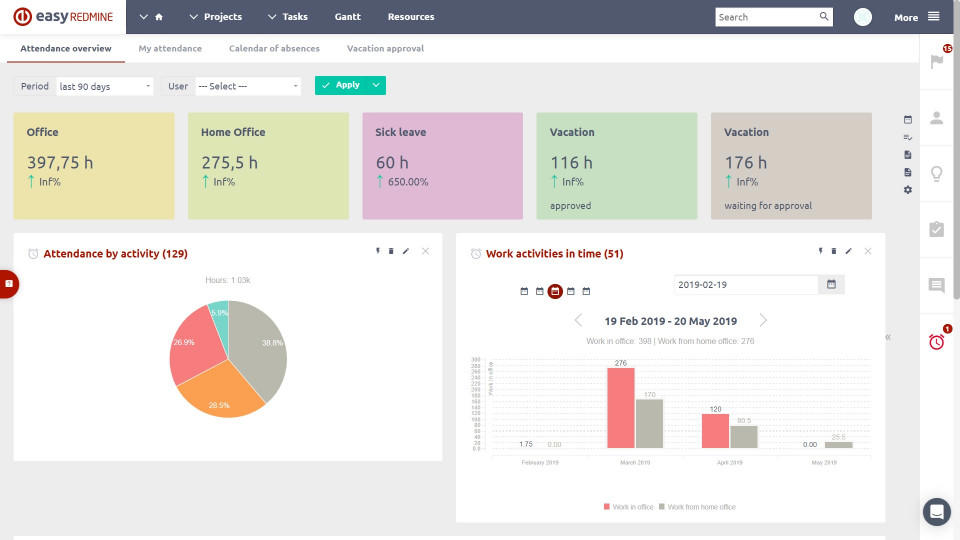The height and width of the screenshot is (540, 960).
Task: Toggle the Work in office legend series
Action: coord(629,507)
